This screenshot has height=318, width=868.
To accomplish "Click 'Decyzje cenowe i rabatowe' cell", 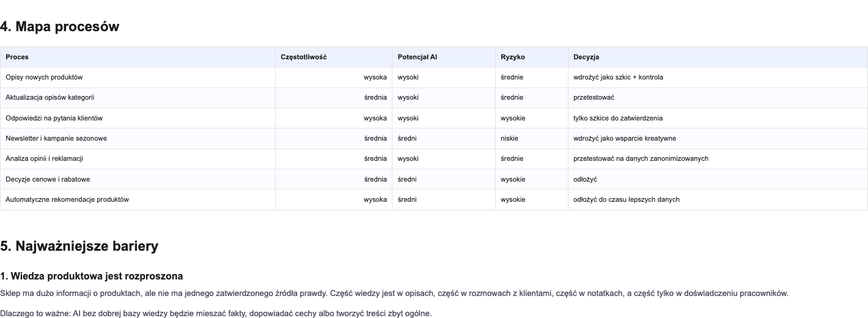I will [138, 179].
